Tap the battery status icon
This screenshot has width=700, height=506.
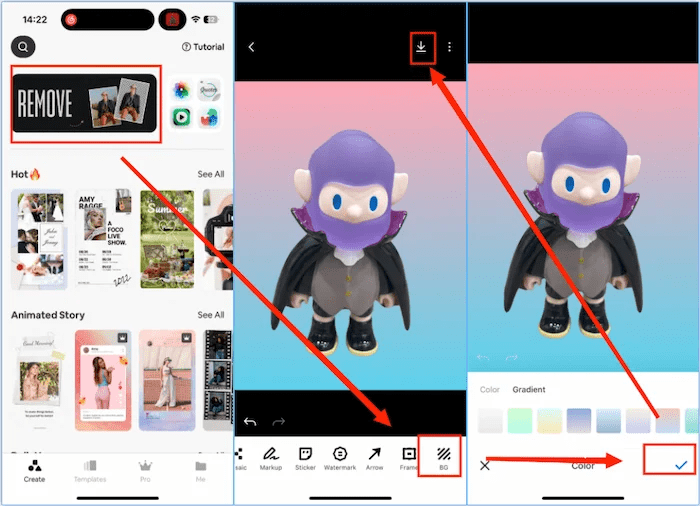[211, 19]
